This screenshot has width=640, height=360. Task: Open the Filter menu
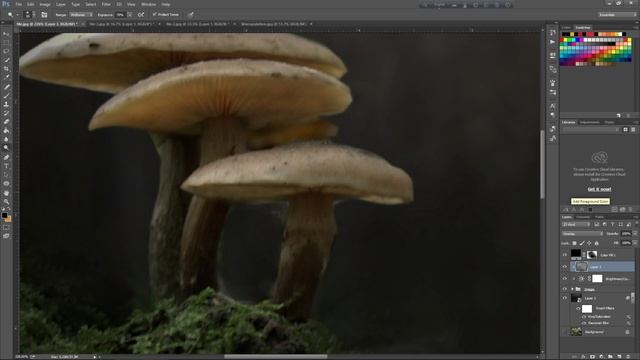[x=106, y=4]
